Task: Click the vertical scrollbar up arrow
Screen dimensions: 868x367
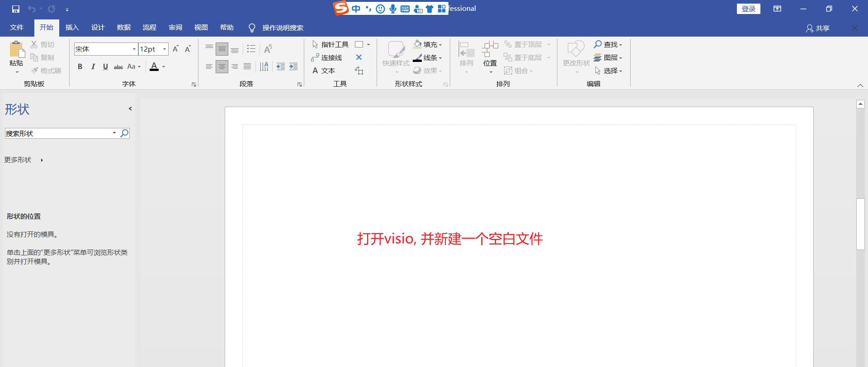Action: 860,104
